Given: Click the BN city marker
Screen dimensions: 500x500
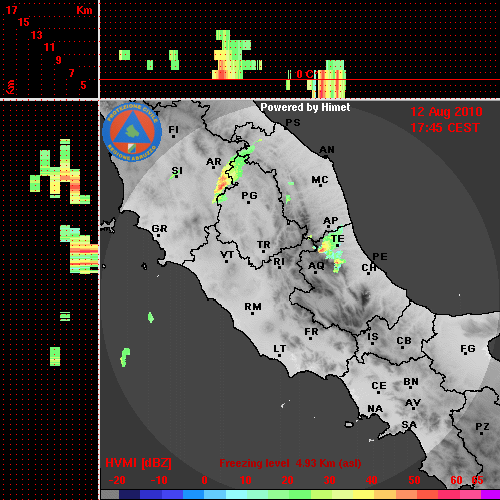Looking at the screenshot, I should pos(410,387).
